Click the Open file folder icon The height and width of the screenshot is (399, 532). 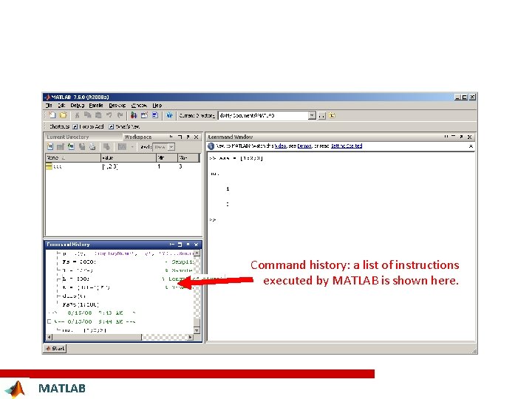[63, 115]
